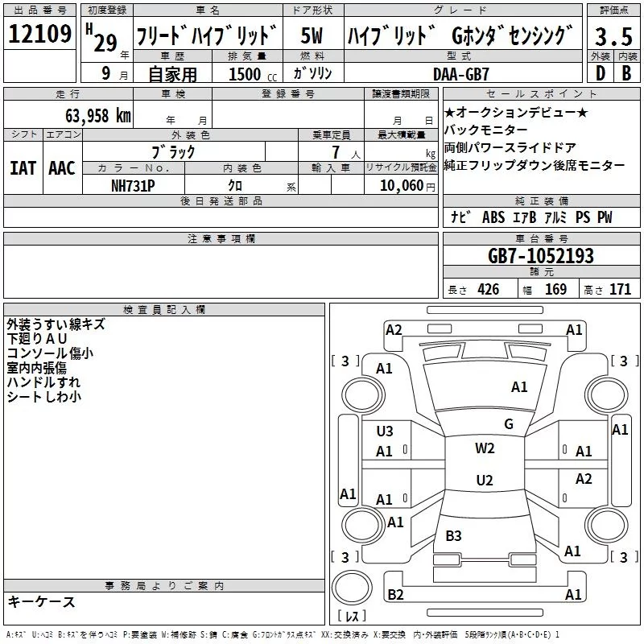Click the chassis number GB7-1052193
This screenshot has height=644, width=644.
point(540,256)
